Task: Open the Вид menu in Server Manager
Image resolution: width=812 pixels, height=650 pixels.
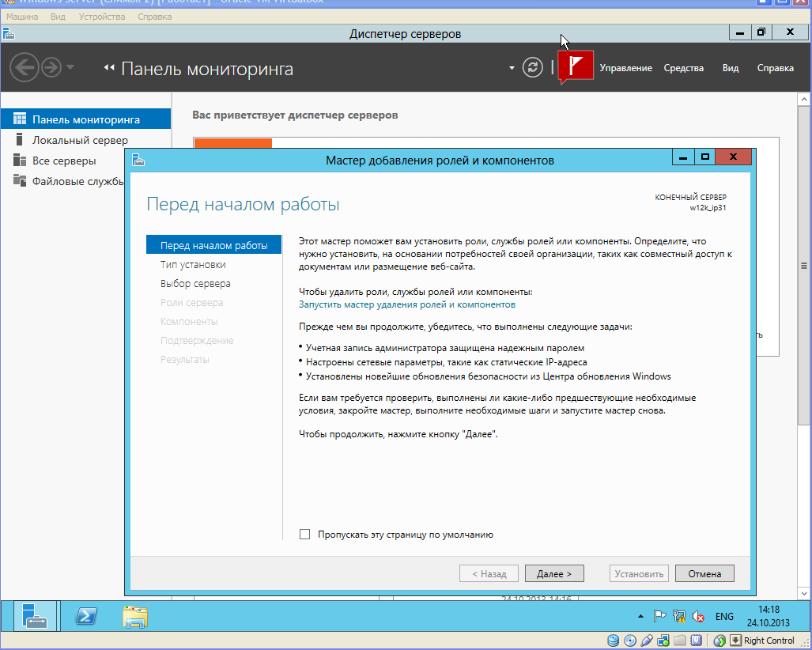Action: click(731, 68)
